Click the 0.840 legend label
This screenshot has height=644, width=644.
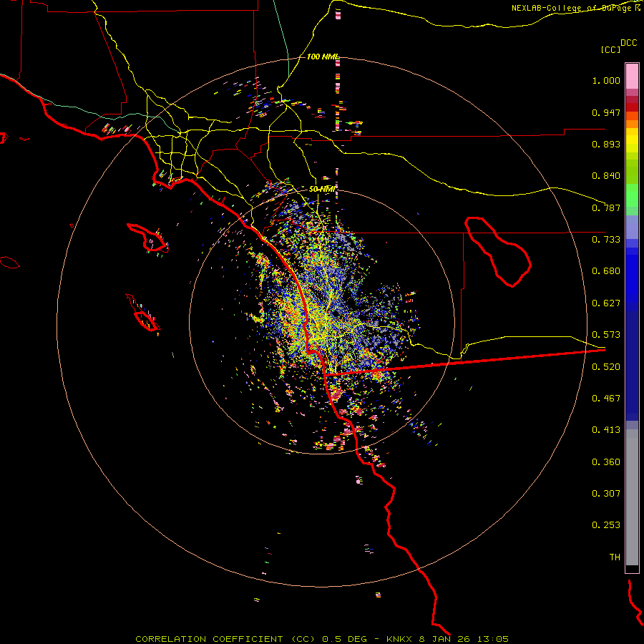(606, 176)
